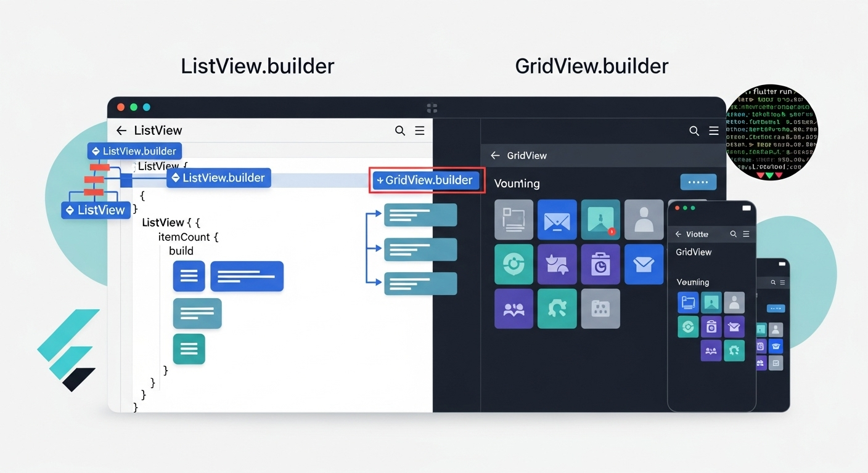
Task: Open the blue open-envelope message icon
Action: [644, 264]
